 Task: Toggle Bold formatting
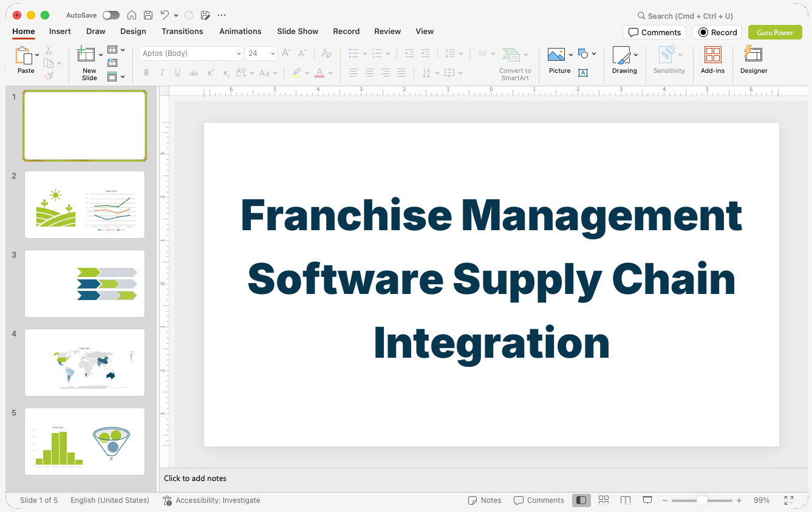146,73
